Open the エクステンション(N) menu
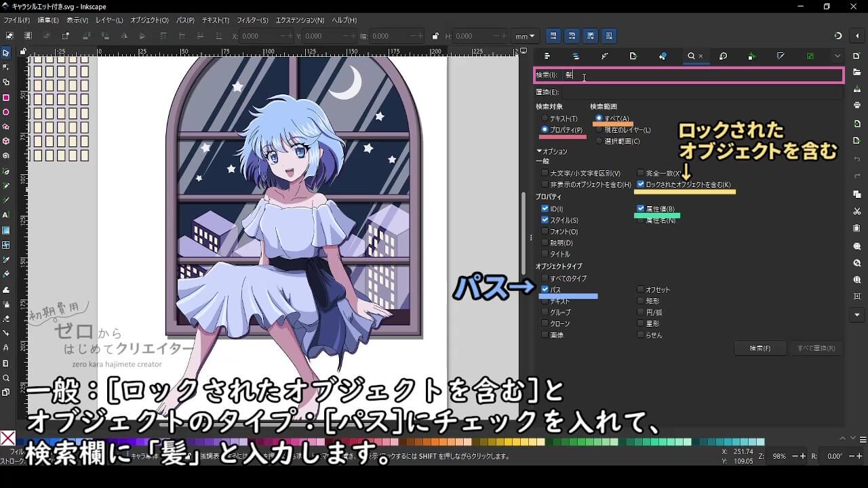The image size is (868, 488). (x=300, y=20)
